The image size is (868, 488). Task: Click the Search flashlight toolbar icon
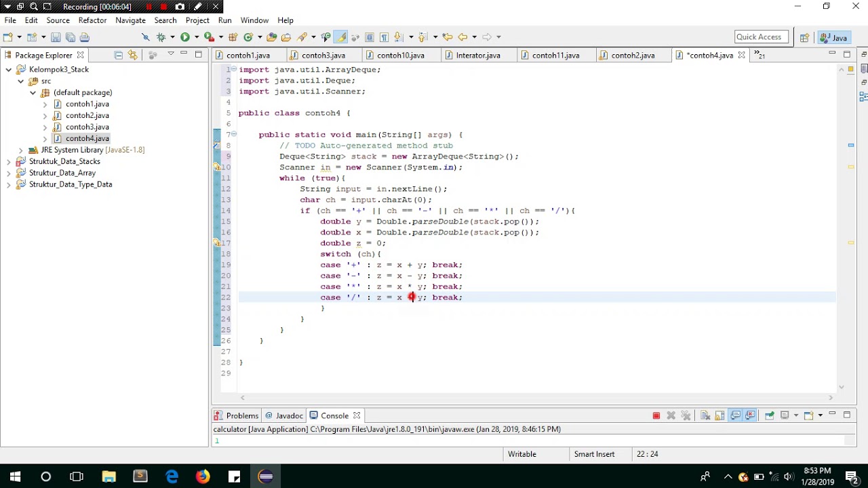pyautogui.click(x=302, y=37)
